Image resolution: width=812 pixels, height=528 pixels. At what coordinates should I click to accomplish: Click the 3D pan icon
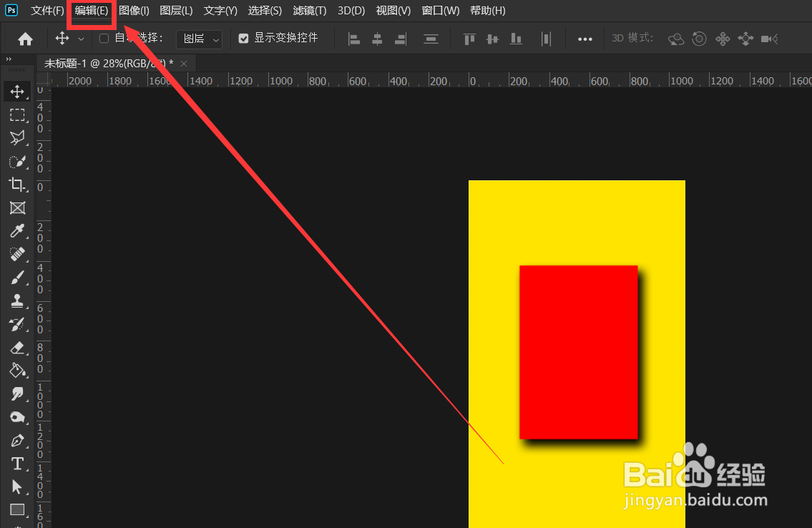723,39
